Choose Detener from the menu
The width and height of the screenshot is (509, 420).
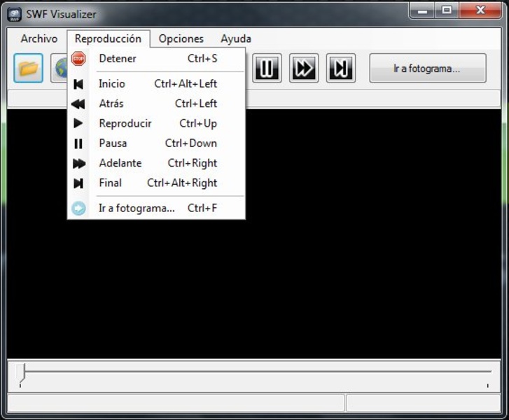[x=156, y=59]
